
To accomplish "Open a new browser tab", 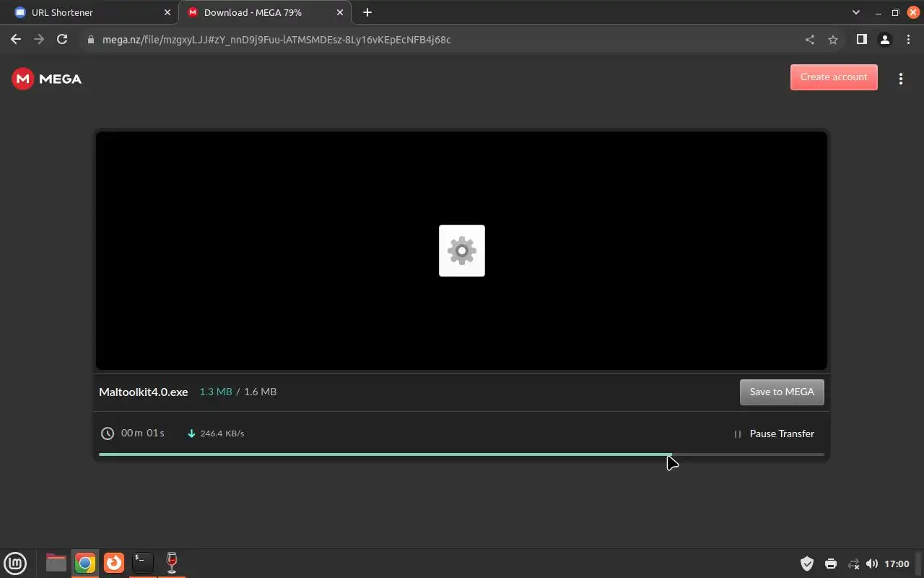I will [367, 12].
